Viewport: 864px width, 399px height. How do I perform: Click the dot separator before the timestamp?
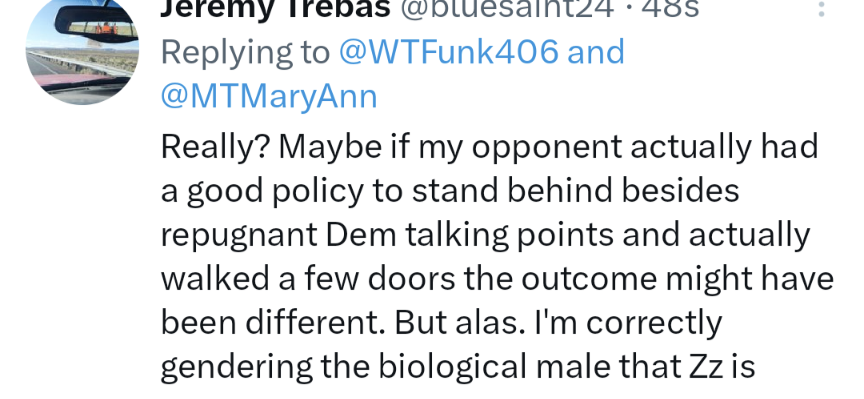pos(628,9)
